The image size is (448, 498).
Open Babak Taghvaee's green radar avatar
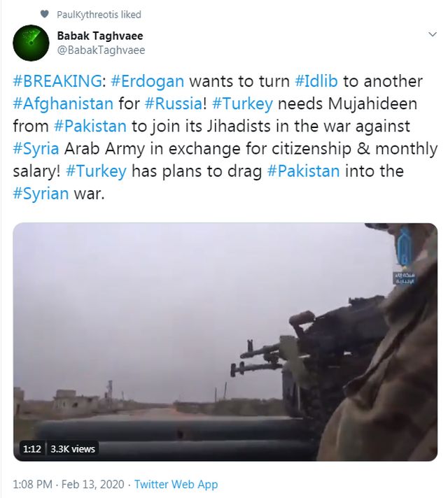point(31,43)
